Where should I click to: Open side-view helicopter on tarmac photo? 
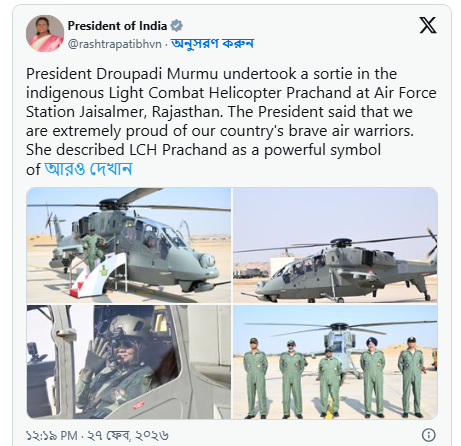(x=335, y=245)
